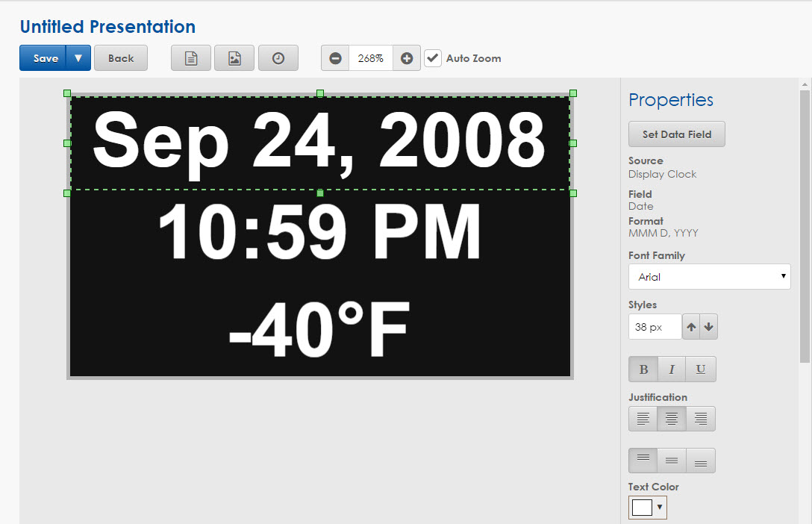Toggle italic text style
This screenshot has width=812, height=524.
point(672,369)
